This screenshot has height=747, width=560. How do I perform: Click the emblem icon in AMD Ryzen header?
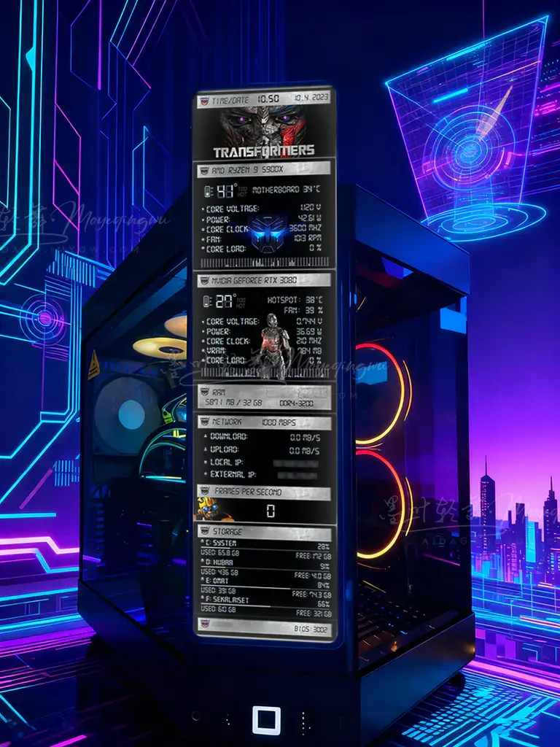pos(204,169)
